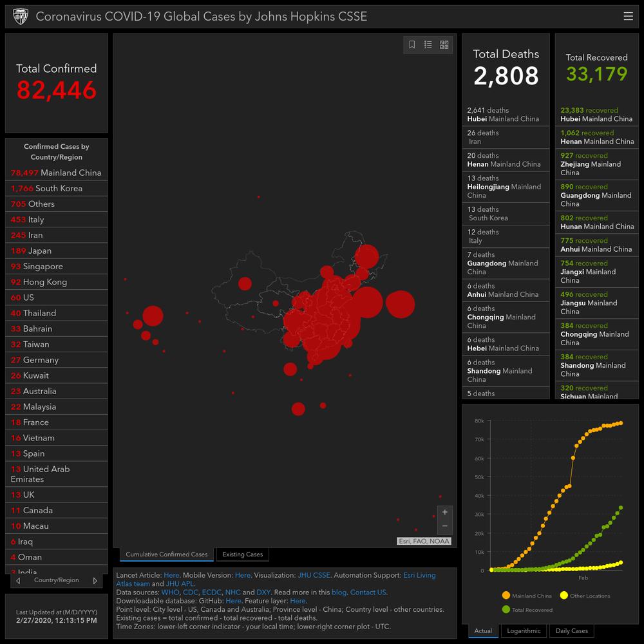Image resolution: width=644 pixels, height=644 pixels.
Task: Zoom out on the map with minus button
Action: point(445,526)
